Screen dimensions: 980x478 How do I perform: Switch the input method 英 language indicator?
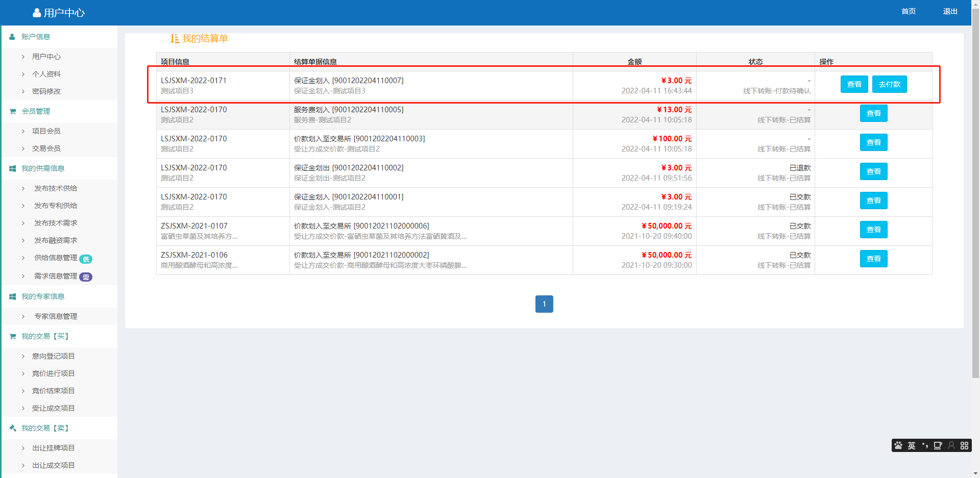(912, 445)
